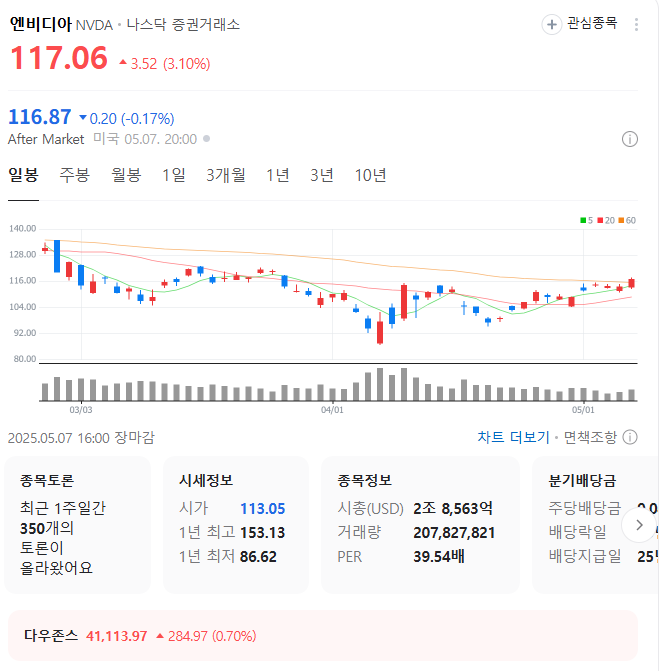Select the 일봉 chart tab
The image size is (660, 671).
[x=24, y=175]
